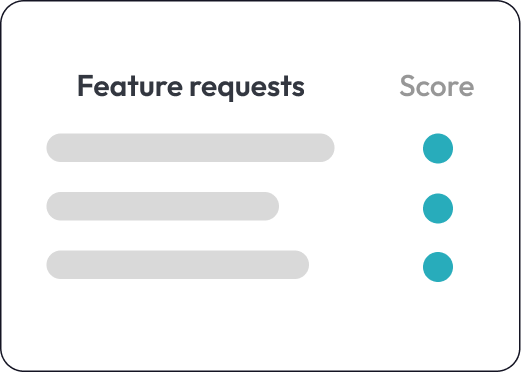The width and height of the screenshot is (521, 372).
Task: Choose the top row's score indicator
Action: click(438, 148)
